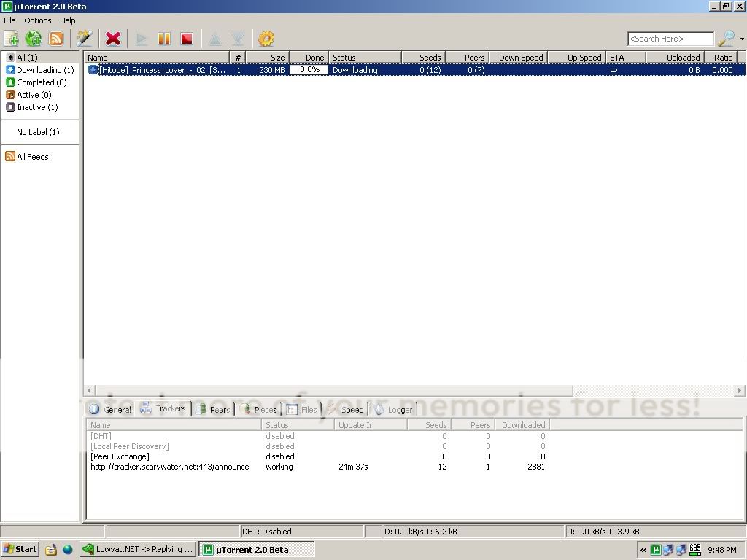Click the search magnifier icon

[x=726, y=39]
